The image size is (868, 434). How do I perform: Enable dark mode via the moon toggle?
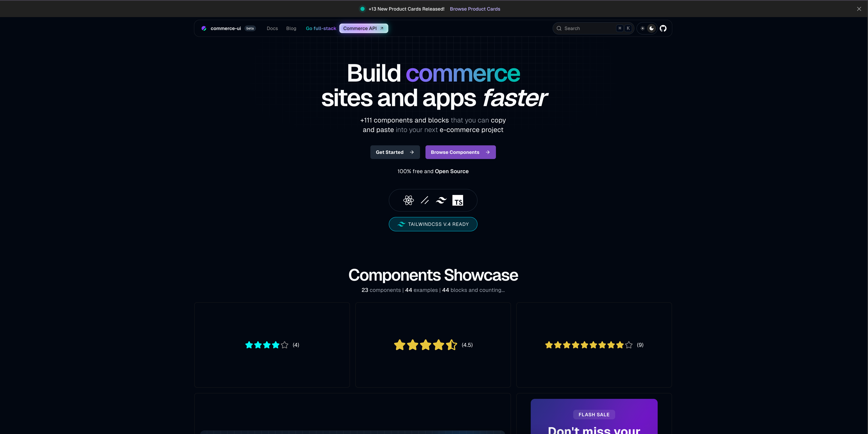tap(651, 28)
